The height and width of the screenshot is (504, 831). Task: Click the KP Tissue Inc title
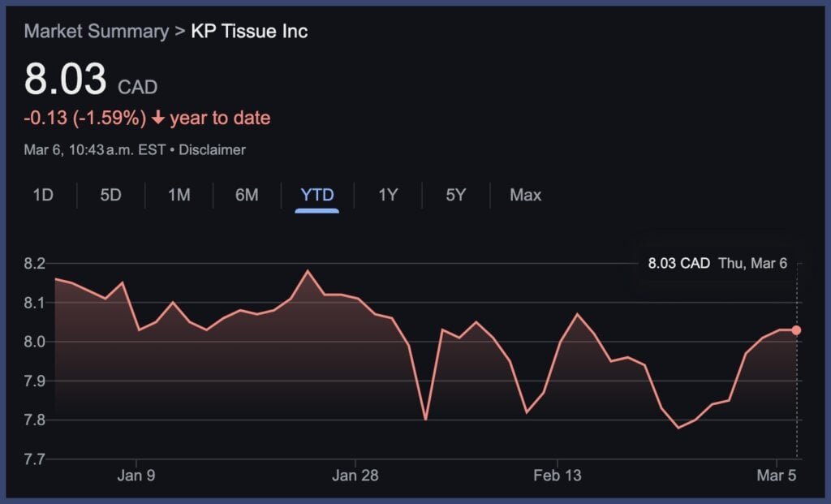[x=249, y=32]
